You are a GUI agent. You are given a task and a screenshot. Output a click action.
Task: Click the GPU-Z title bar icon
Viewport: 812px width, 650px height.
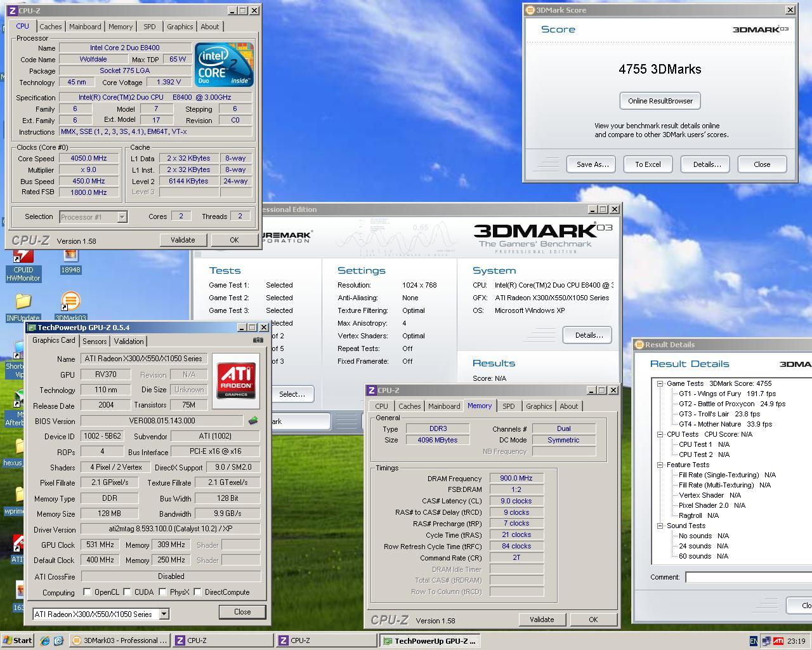(31, 328)
